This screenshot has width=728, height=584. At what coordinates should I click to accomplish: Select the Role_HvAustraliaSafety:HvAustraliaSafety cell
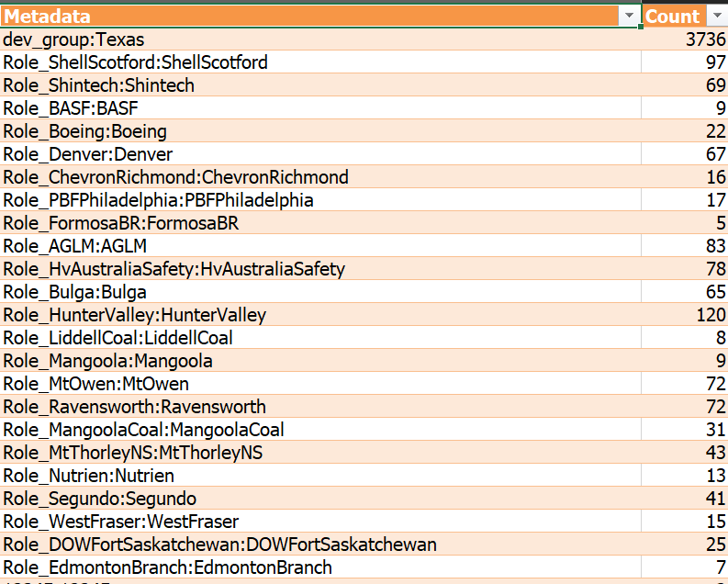[320, 269]
